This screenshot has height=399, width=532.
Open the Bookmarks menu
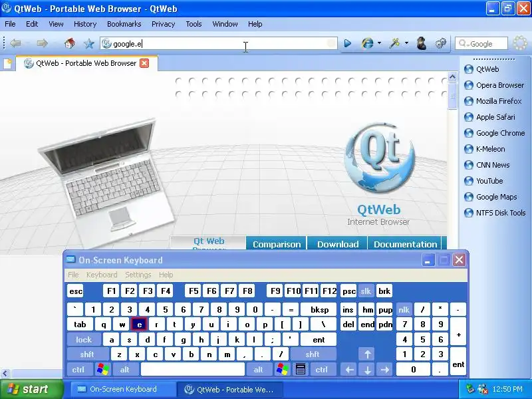(124, 24)
